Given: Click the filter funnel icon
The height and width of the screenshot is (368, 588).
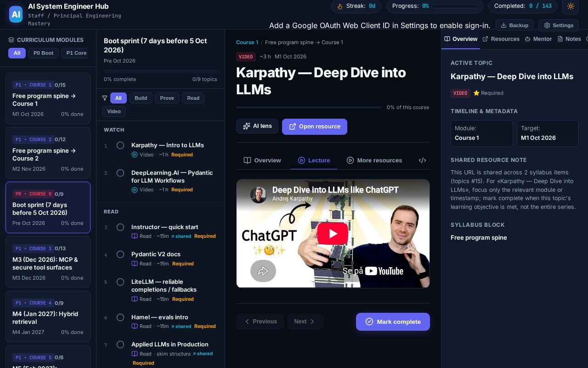Looking at the screenshot, I should [105, 98].
